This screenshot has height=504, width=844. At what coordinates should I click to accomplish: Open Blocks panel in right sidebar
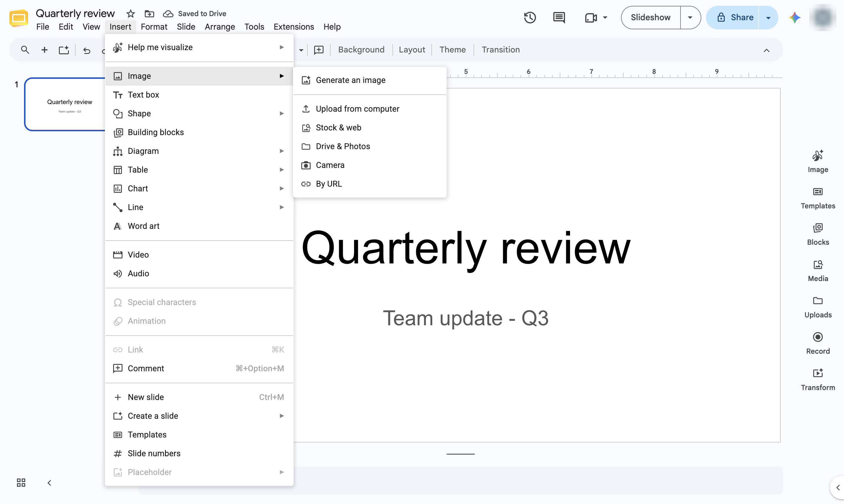818,234
